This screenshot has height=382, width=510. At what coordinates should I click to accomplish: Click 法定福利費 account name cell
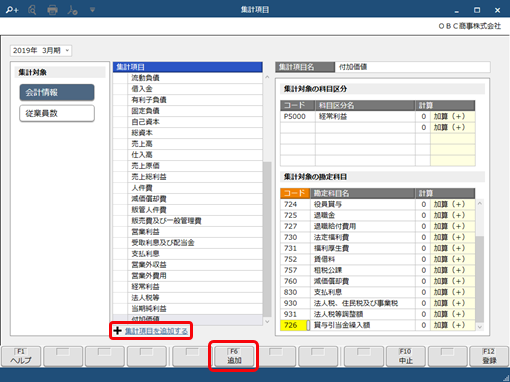tap(363, 237)
